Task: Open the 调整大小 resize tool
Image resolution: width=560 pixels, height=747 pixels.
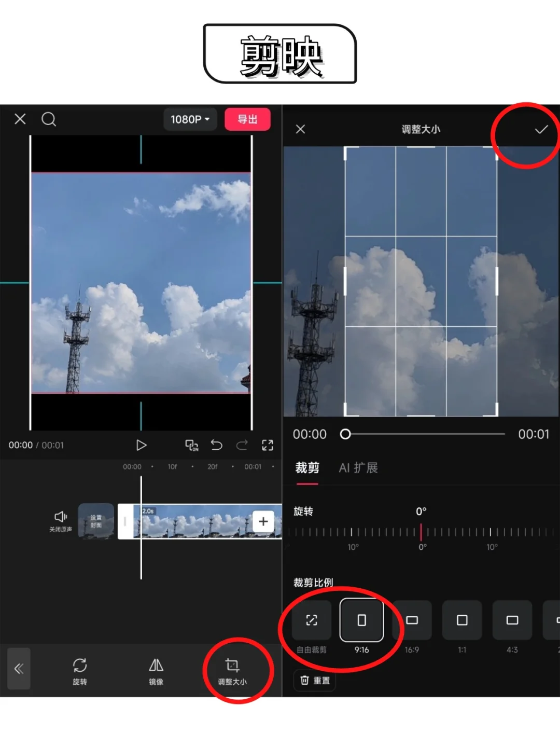Action: coord(232,671)
